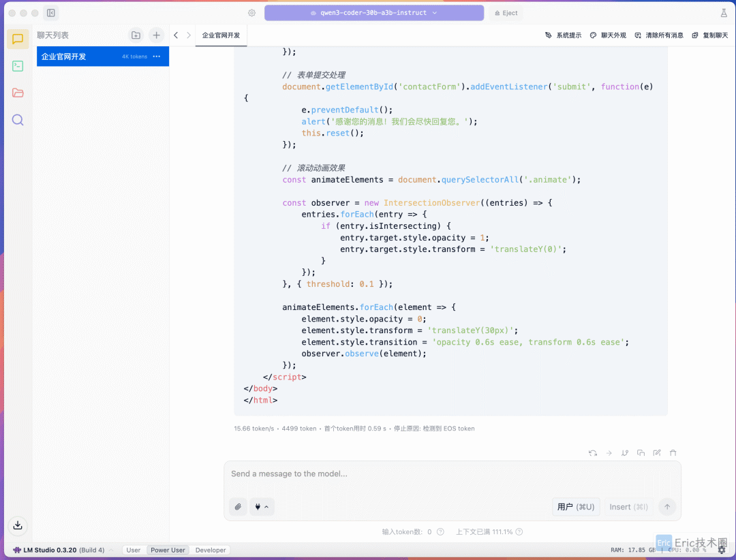This screenshot has width=736, height=560.
Task: Select the 企业官网开发 chat tab
Action: point(221,35)
